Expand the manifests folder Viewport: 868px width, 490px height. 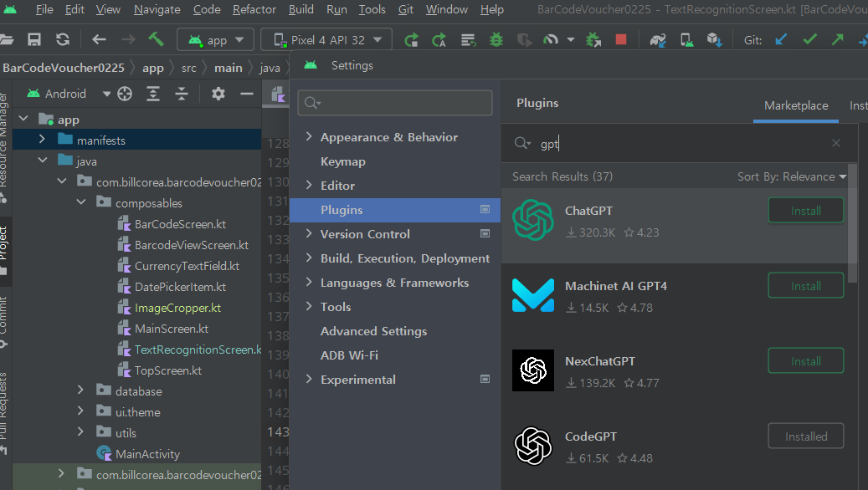(42, 140)
